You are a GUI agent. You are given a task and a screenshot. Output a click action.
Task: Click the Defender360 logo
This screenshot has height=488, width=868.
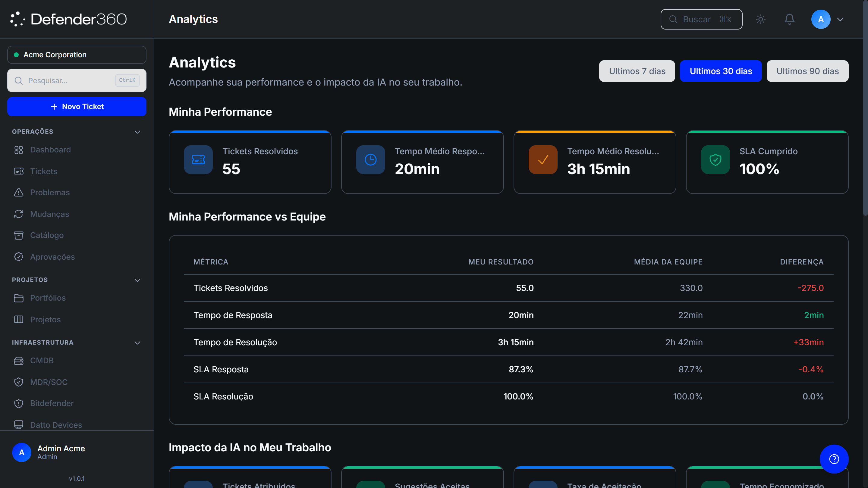[68, 19]
